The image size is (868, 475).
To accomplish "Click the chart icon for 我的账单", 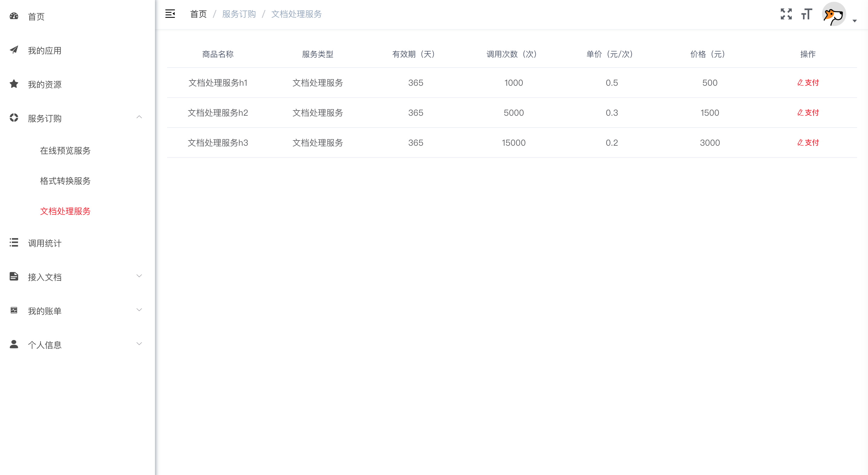I will pyautogui.click(x=14, y=311).
